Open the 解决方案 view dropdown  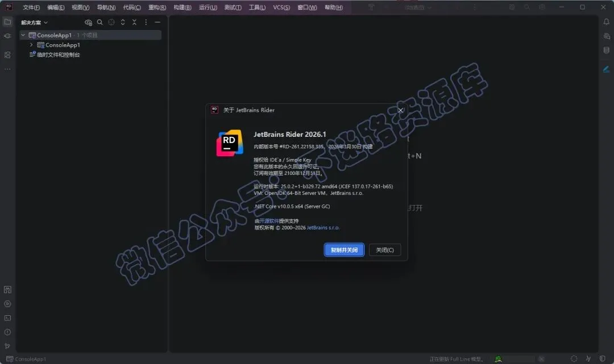[35, 23]
